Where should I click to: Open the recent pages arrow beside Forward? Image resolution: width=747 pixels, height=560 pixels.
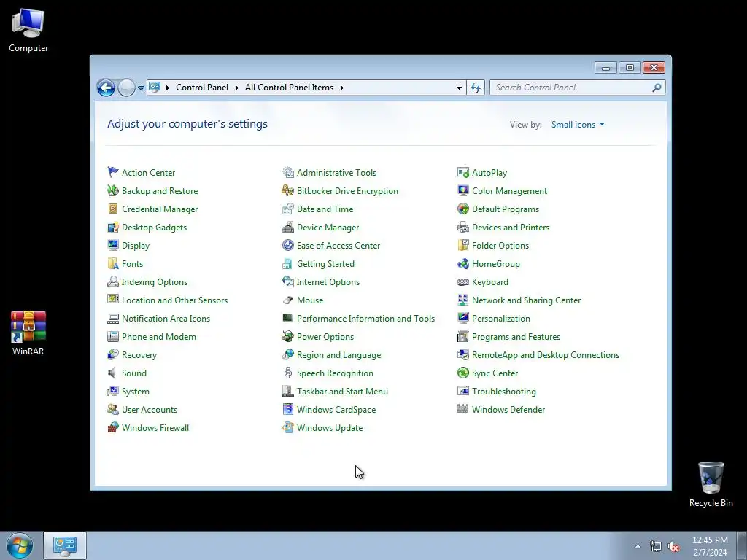click(141, 87)
